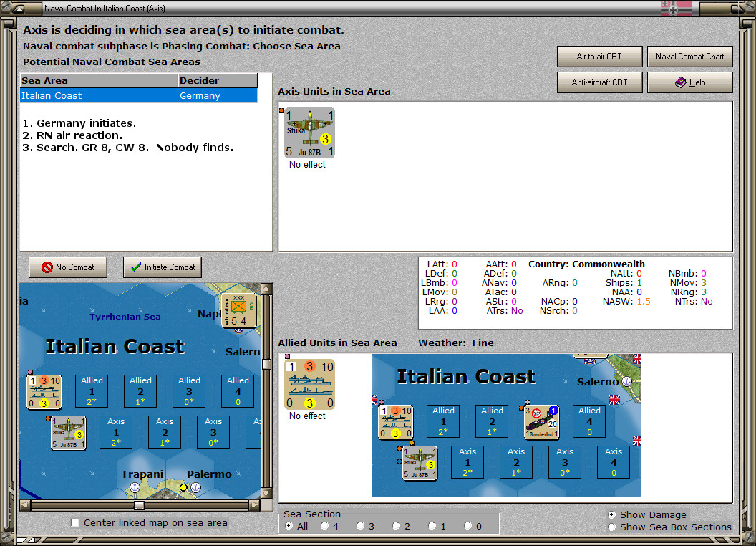The image size is (756, 546).
Task: Click the No Combat button
Action: click(x=68, y=267)
